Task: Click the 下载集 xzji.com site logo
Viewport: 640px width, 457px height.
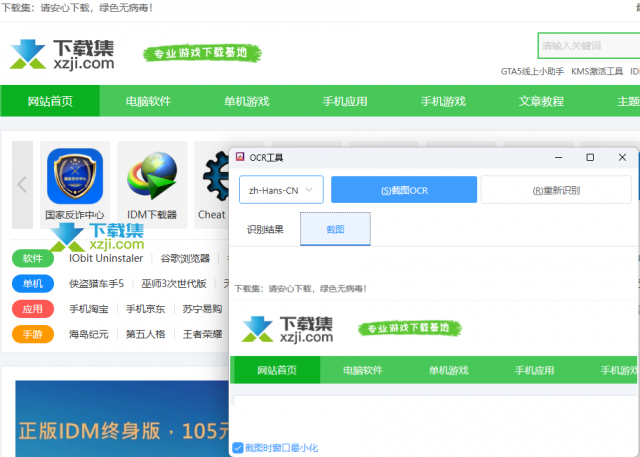Action: (x=62, y=54)
